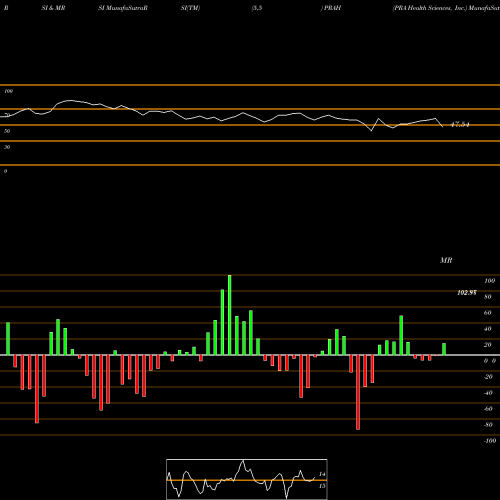
Task: Click the RSI value label 47.54
Action: tap(460, 125)
